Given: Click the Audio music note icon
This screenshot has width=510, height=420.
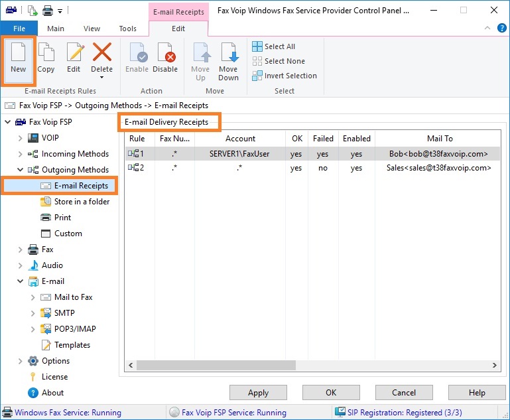Looking at the screenshot, I should tap(33, 265).
